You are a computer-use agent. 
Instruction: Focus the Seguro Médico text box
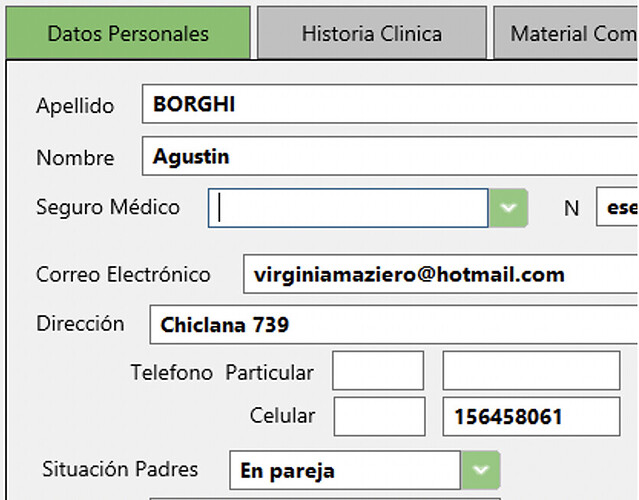[348, 208]
